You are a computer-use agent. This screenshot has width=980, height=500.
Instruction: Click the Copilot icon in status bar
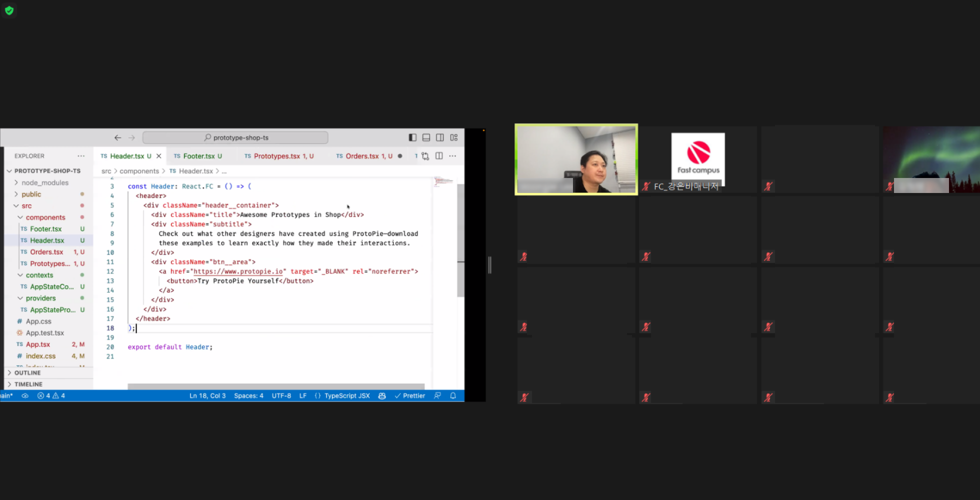pyautogui.click(x=382, y=395)
